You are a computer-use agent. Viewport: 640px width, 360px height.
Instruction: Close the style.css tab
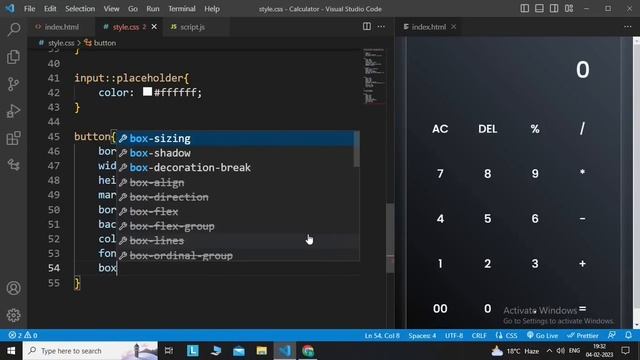pos(154,27)
